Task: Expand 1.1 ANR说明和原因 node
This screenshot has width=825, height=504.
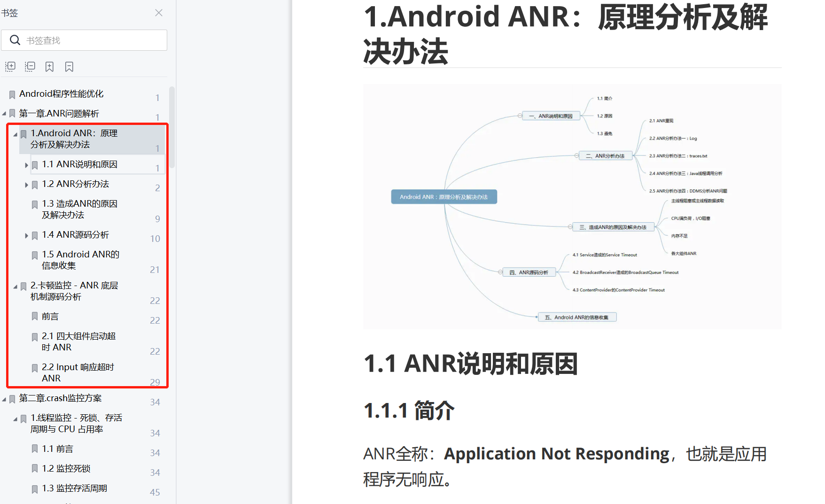Action: 27,165
